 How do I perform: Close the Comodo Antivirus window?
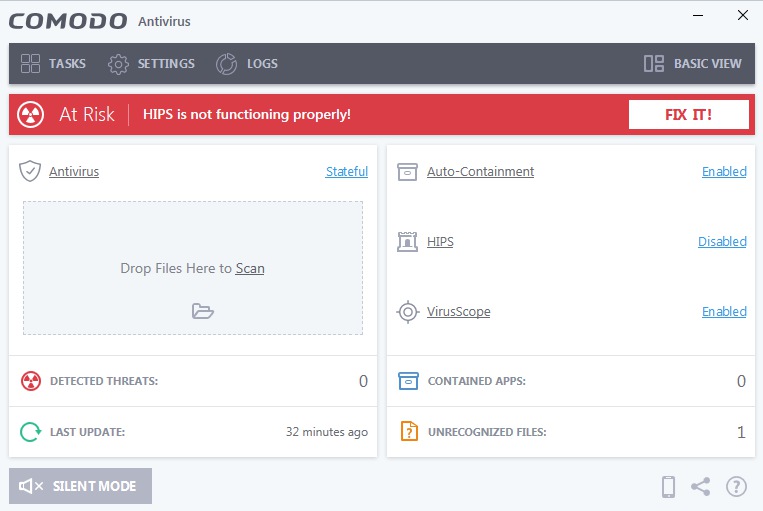pos(743,16)
